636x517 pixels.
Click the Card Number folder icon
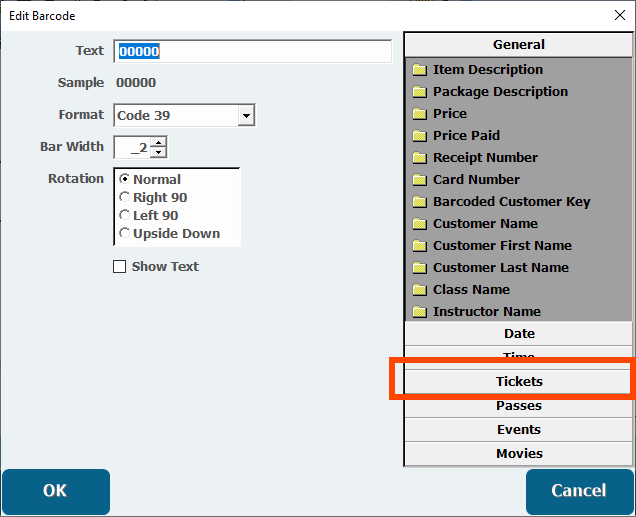[419, 180]
